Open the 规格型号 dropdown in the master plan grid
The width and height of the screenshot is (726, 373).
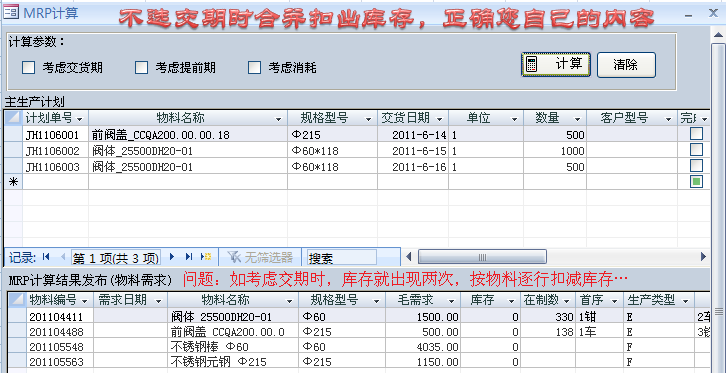pos(369,119)
